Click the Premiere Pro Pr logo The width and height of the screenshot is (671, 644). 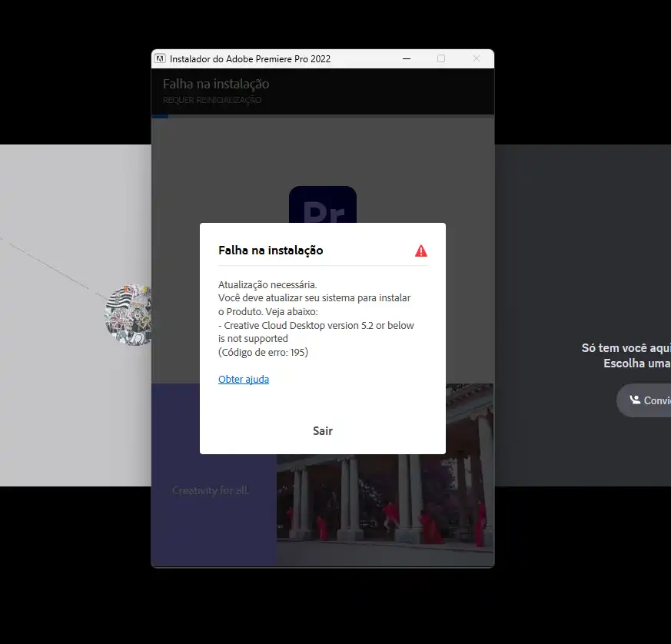[322, 205]
